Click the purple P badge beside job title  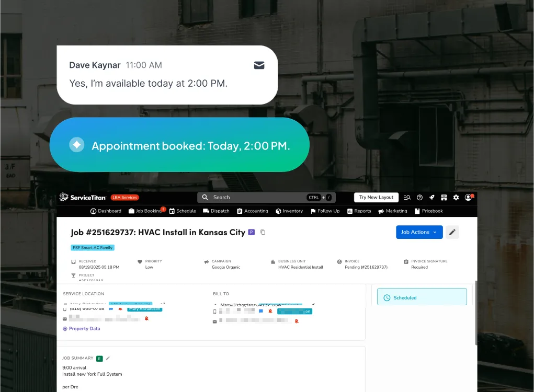(x=252, y=232)
